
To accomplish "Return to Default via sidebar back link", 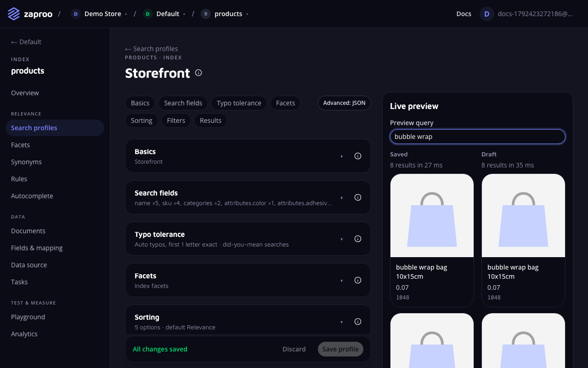I will (x=26, y=42).
